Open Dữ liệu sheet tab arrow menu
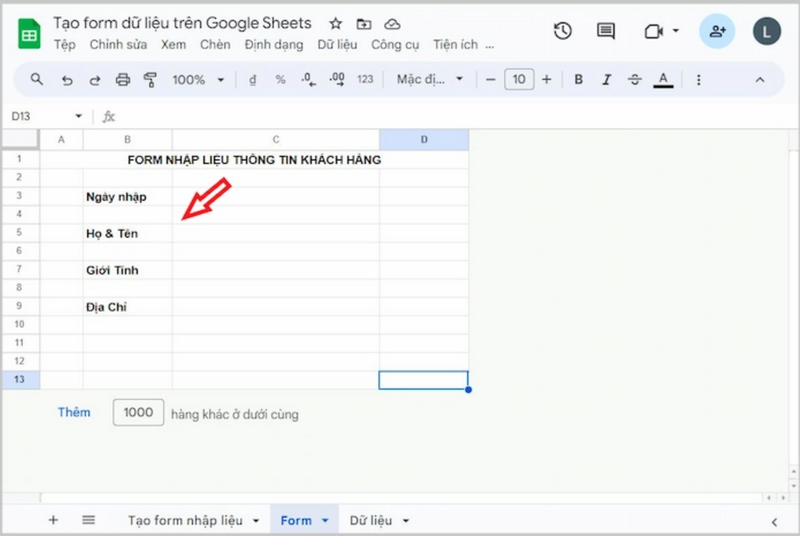800x536 pixels. 406,521
